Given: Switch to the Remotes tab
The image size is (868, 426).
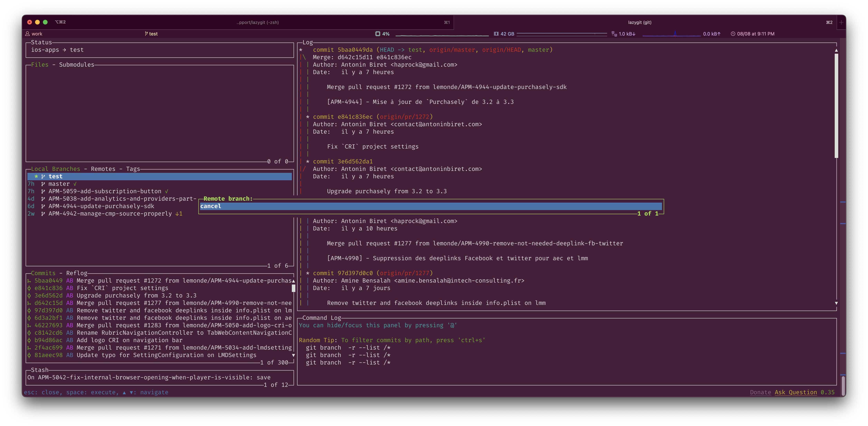Looking at the screenshot, I should (103, 169).
